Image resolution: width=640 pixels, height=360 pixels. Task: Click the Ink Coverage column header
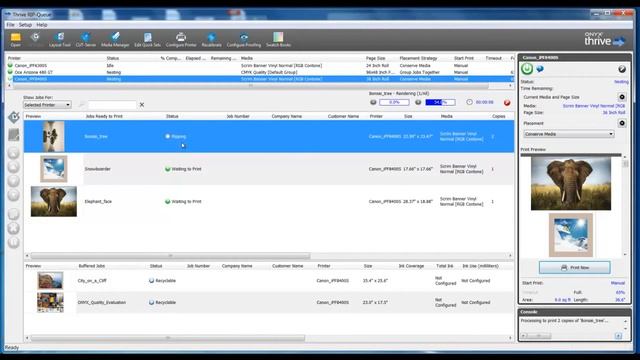point(411,266)
